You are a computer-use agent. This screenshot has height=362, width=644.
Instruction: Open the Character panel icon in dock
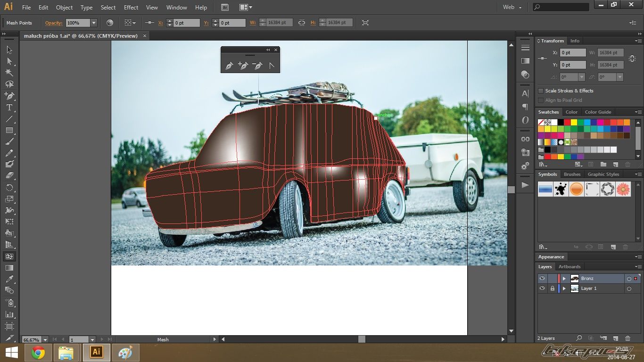pos(525,93)
